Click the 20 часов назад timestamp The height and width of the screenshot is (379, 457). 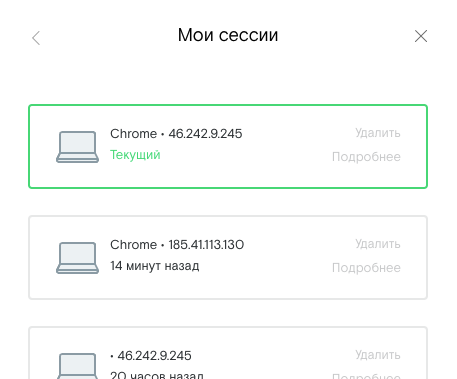tap(157, 375)
